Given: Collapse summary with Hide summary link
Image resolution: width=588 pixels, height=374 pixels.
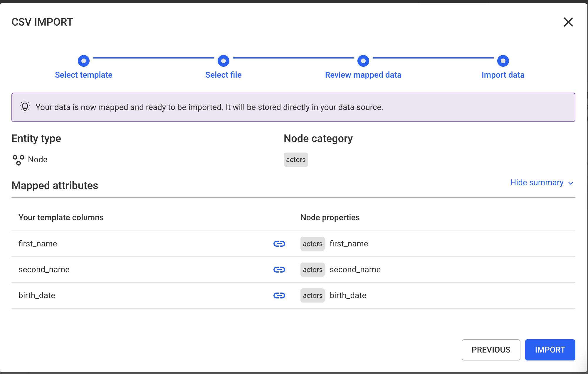Looking at the screenshot, I should pyautogui.click(x=537, y=183).
